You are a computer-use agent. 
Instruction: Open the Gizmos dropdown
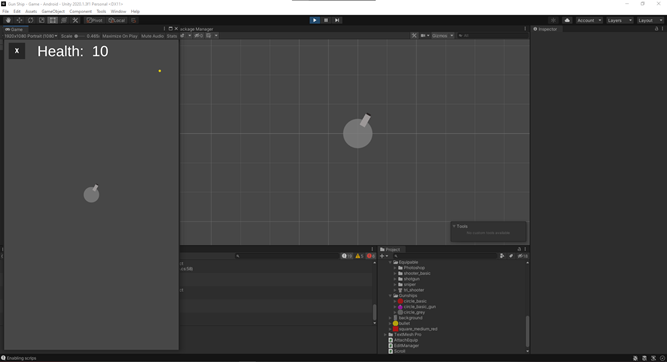[x=443, y=36]
